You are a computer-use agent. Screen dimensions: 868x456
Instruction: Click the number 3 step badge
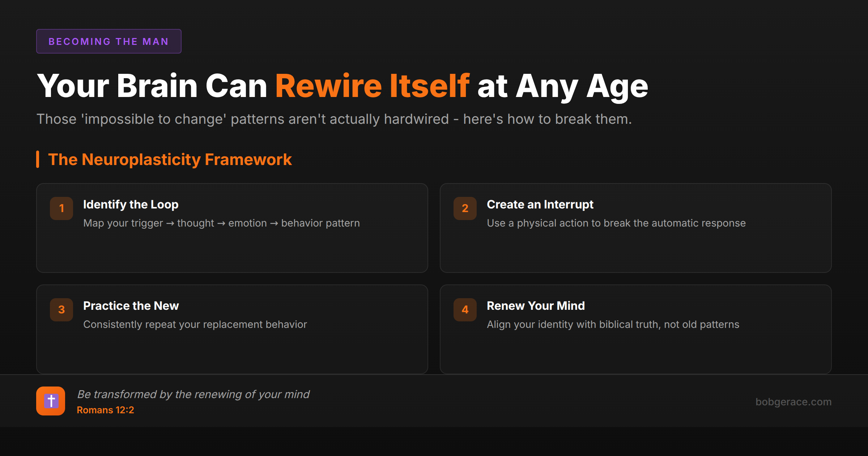coord(61,310)
